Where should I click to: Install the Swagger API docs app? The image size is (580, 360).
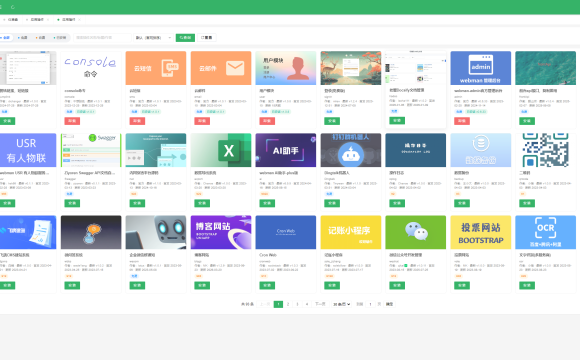click(72, 203)
